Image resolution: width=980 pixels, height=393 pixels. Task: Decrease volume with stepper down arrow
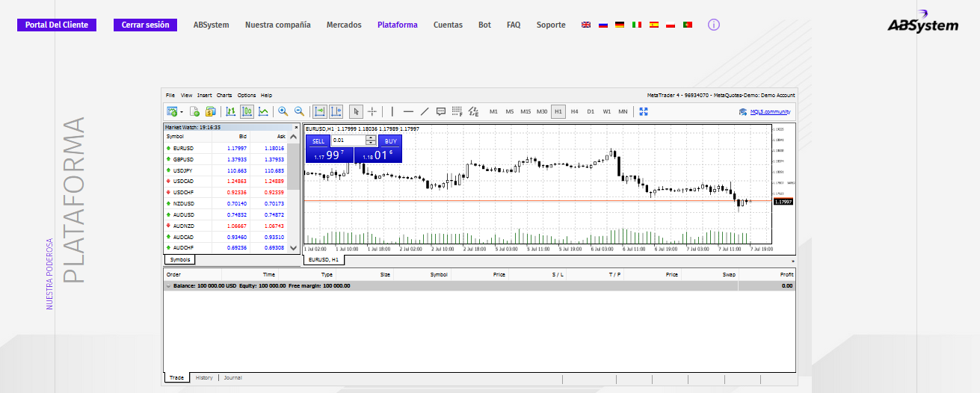371,143
